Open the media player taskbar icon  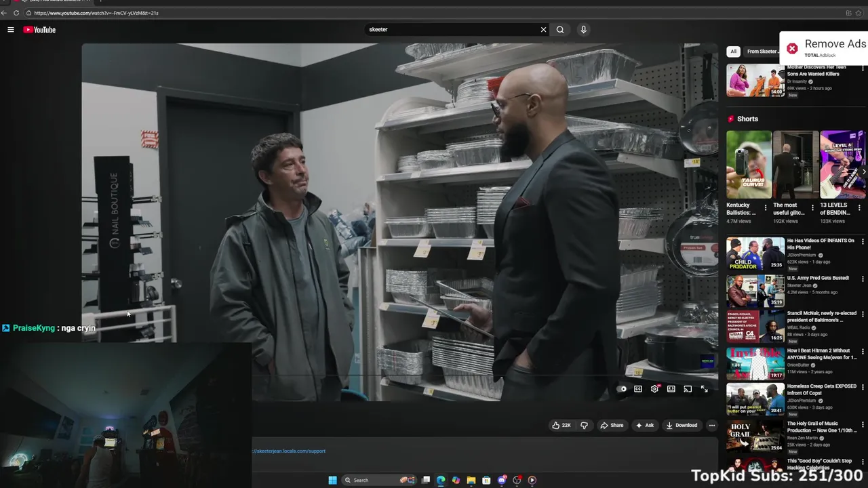coord(532,480)
